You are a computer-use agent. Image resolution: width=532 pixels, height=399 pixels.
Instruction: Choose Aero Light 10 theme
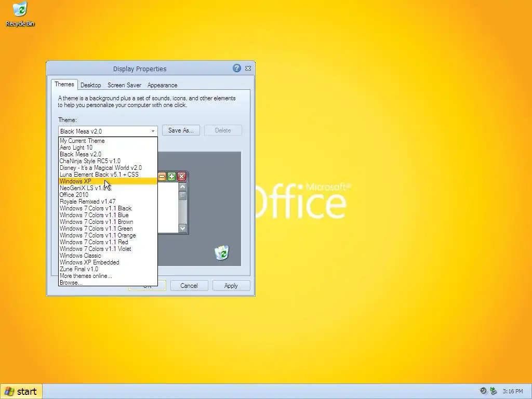click(x=108, y=148)
